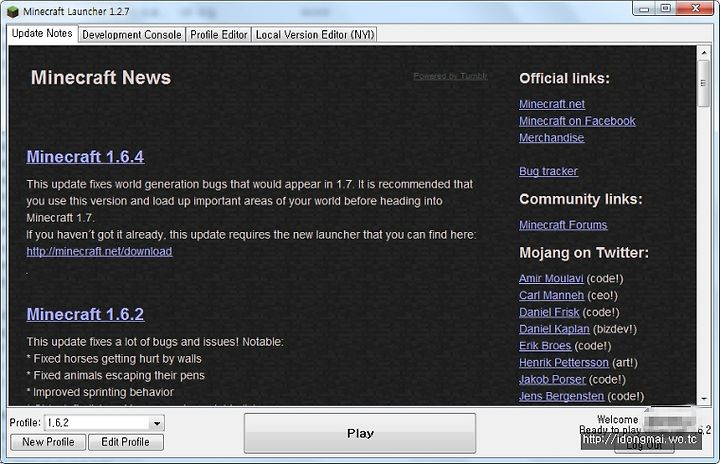720x464 pixels.
Task: Click the 'Minecraft News' heading text
Action: pyautogui.click(x=101, y=78)
